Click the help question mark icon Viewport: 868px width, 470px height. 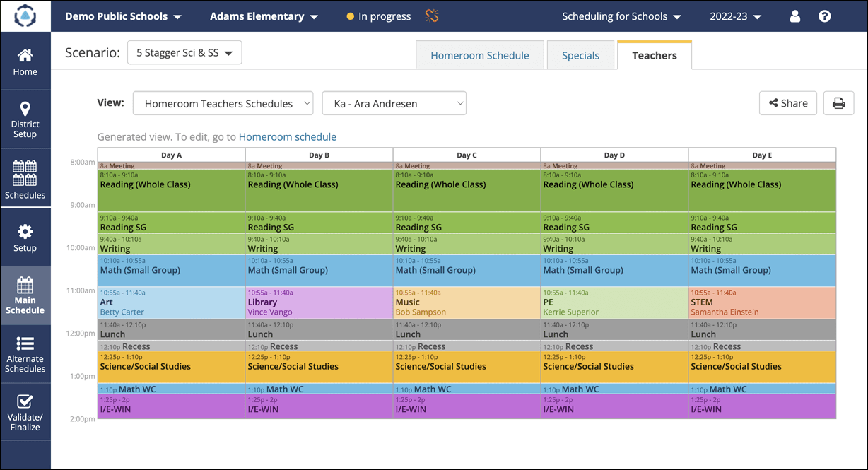tap(824, 16)
